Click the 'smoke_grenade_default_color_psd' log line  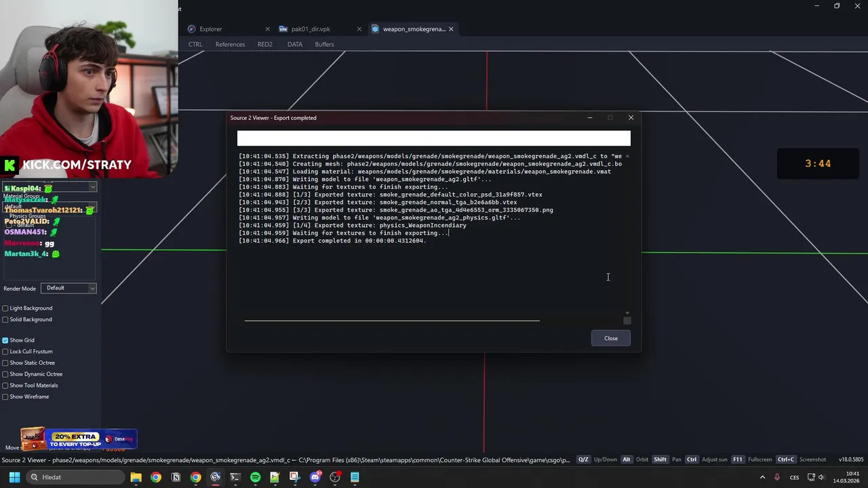(x=391, y=195)
